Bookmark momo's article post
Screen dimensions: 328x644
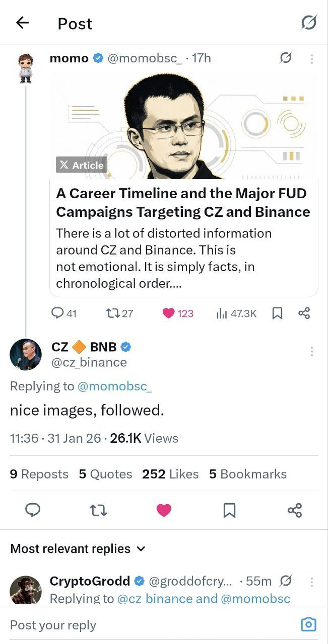tap(277, 313)
